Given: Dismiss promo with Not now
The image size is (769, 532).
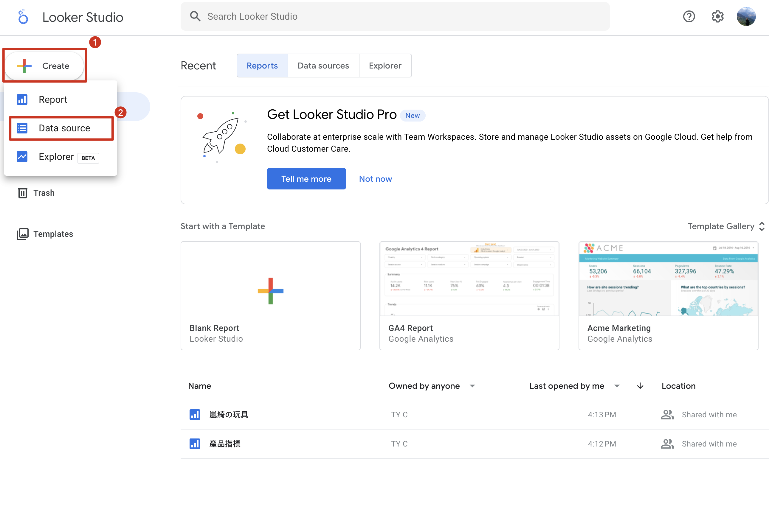Looking at the screenshot, I should pos(375,179).
